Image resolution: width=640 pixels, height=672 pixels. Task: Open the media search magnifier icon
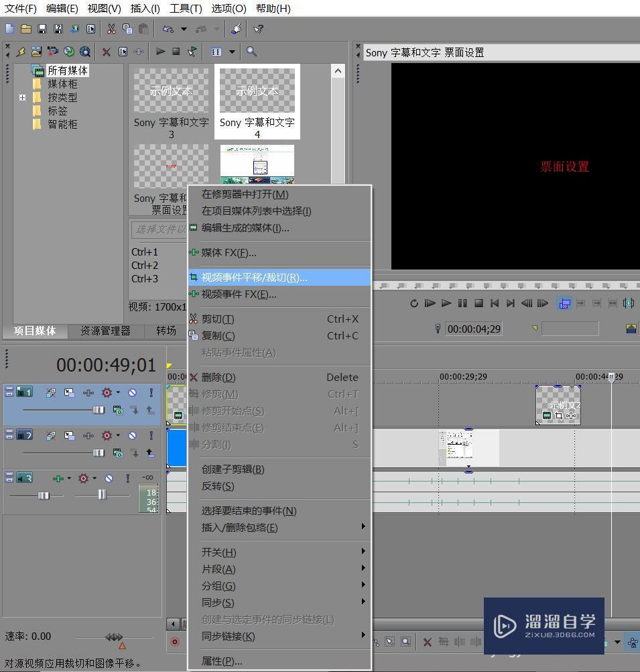tap(251, 52)
